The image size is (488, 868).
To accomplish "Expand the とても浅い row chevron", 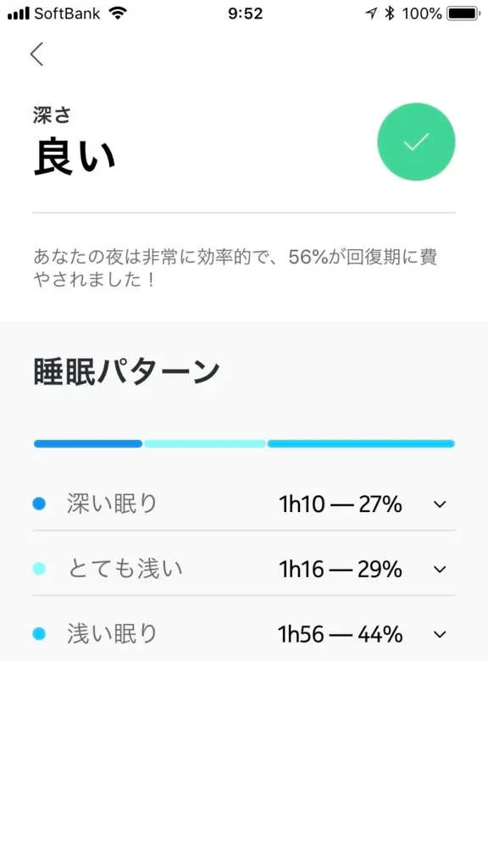I will click(x=440, y=569).
